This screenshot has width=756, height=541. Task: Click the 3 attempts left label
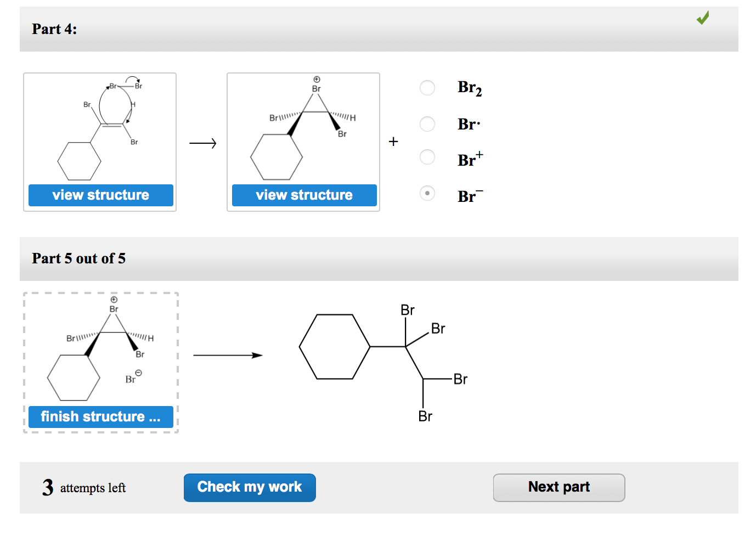pyautogui.click(x=83, y=487)
